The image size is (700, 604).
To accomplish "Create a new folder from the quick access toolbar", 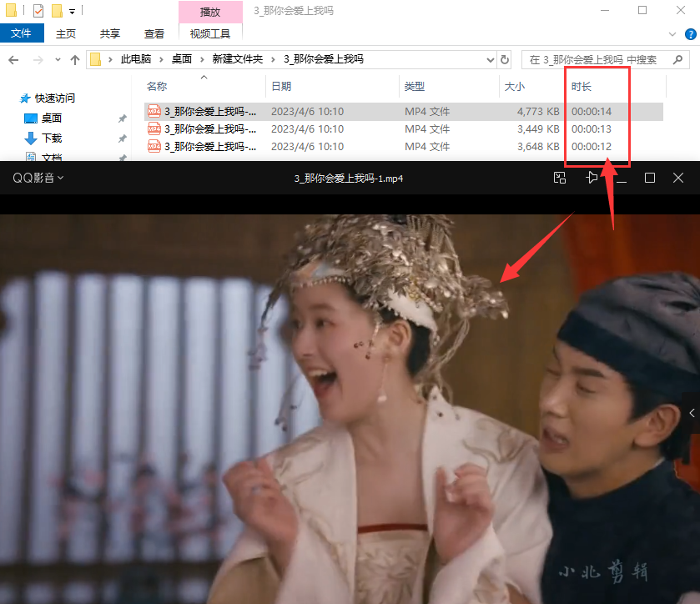I will (x=57, y=10).
